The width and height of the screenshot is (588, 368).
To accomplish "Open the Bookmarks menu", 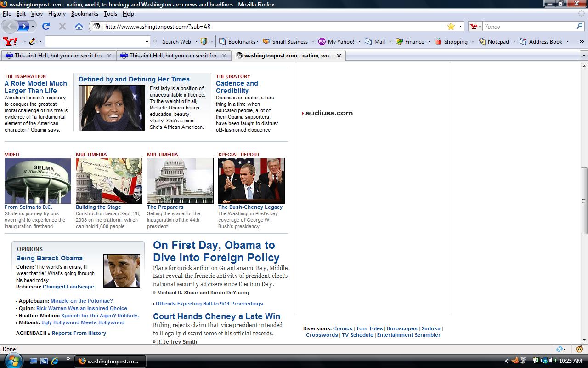I will click(x=85, y=14).
